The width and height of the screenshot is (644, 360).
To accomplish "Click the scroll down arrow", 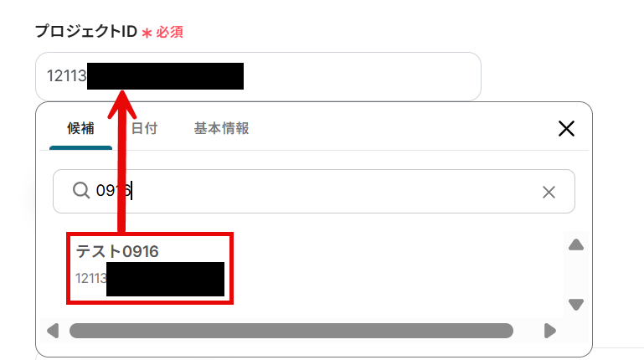I will tap(576, 305).
